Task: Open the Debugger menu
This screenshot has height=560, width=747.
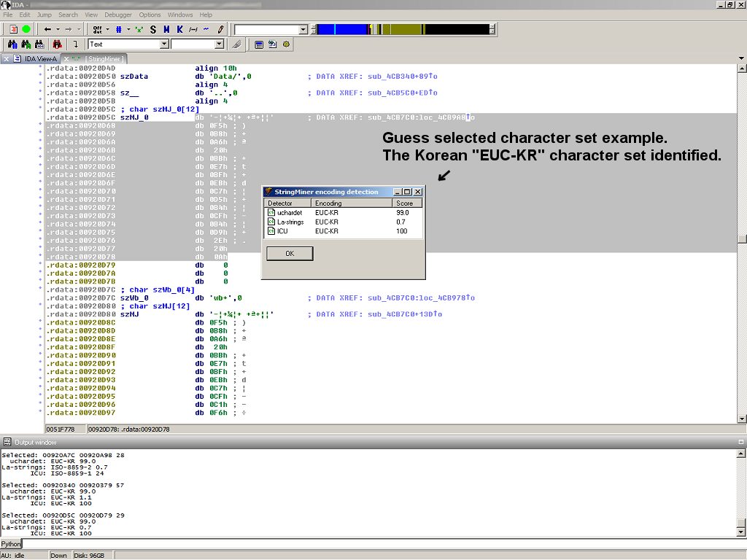Action: [118, 15]
